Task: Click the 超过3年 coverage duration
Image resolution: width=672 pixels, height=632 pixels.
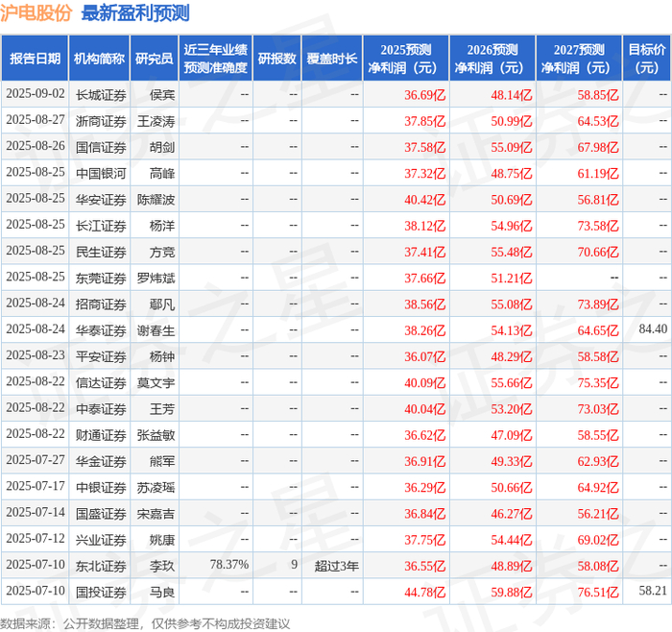Action: (336, 566)
